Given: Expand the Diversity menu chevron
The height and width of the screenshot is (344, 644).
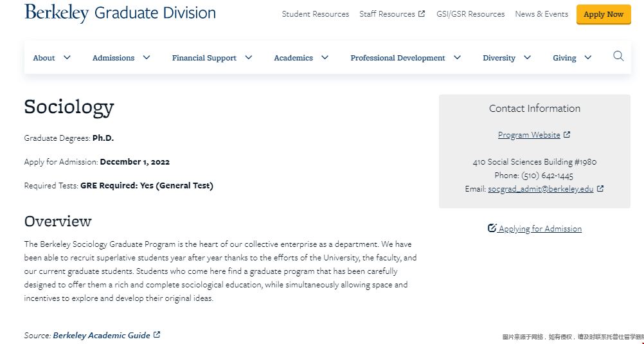Looking at the screenshot, I should 528,57.
